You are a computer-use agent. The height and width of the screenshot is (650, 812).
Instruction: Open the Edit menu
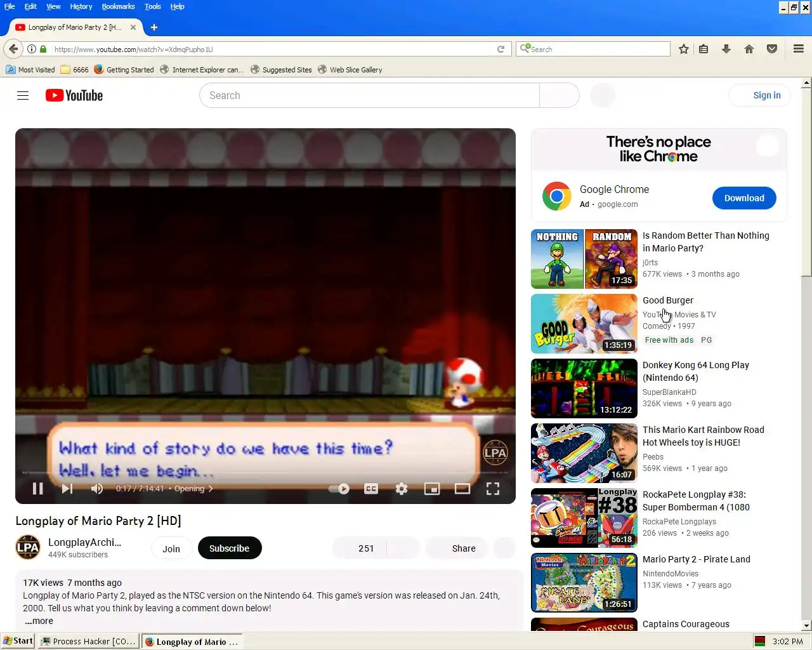pos(30,6)
